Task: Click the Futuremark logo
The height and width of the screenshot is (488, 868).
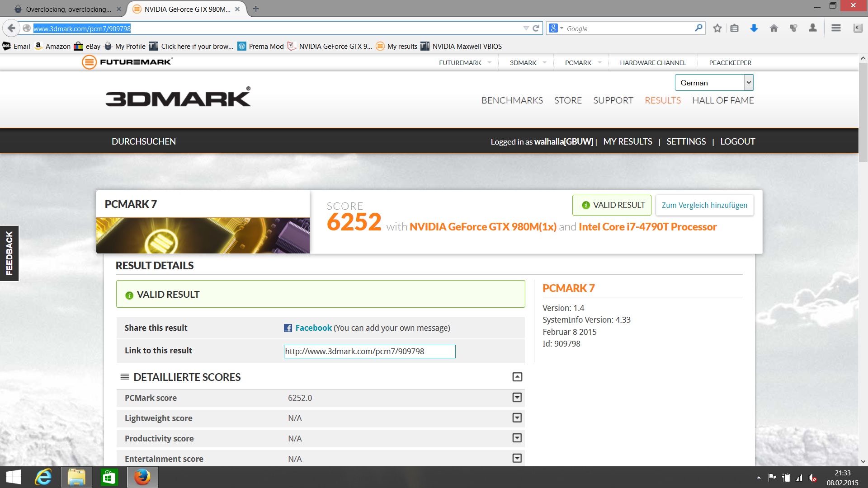Action: tap(127, 62)
